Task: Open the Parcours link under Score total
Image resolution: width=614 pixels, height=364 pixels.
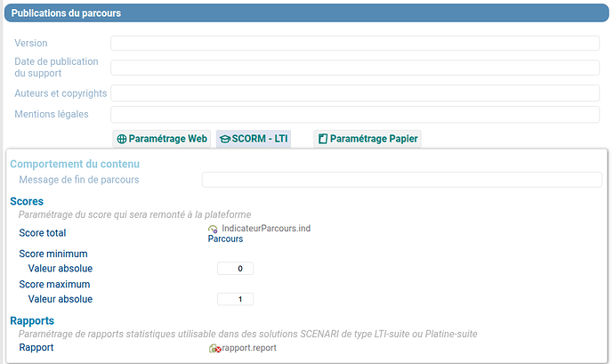Action: click(225, 239)
